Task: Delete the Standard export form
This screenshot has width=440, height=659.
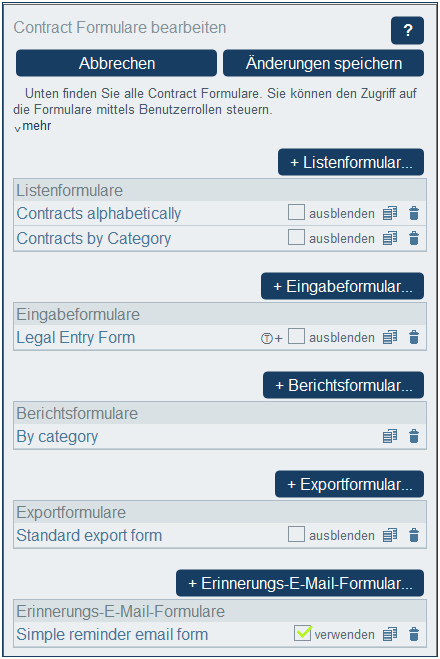Action: [414, 535]
